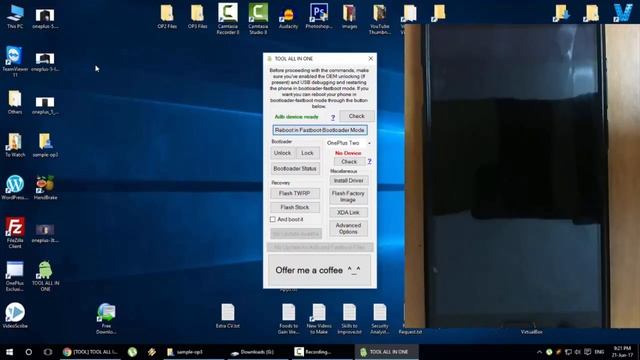Select the HandBrake desktop icon

[45, 188]
